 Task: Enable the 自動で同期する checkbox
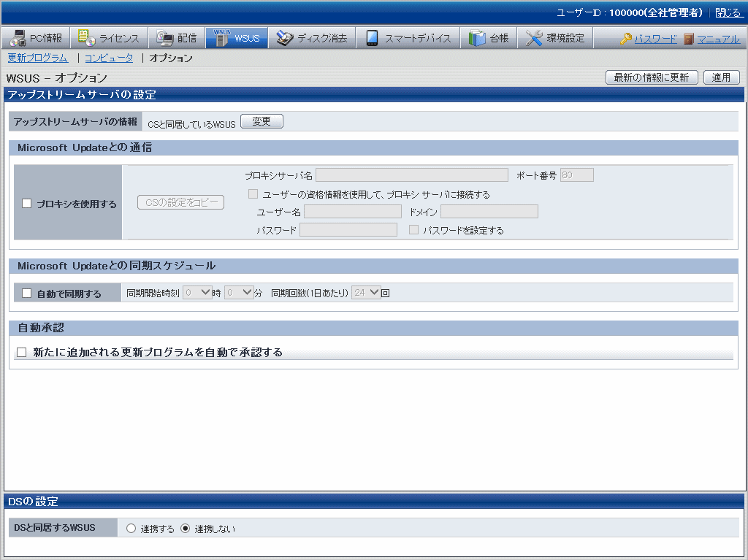pyautogui.click(x=27, y=294)
